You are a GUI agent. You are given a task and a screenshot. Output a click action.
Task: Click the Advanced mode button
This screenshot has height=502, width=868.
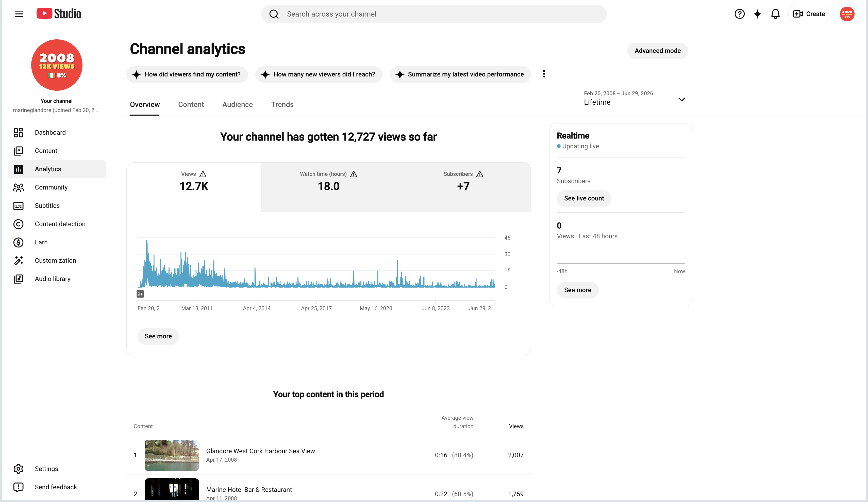[658, 51]
